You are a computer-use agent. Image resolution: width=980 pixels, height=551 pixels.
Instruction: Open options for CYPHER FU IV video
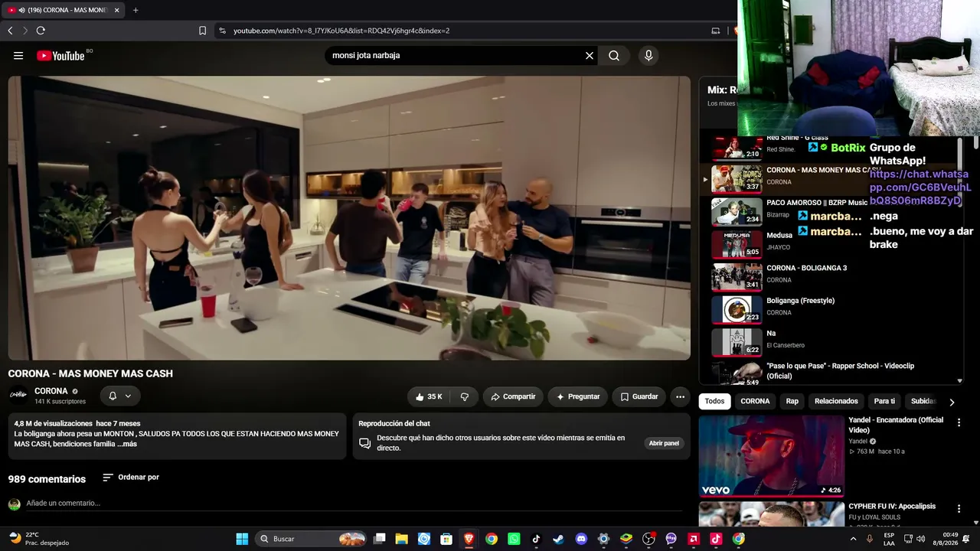(x=959, y=508)
